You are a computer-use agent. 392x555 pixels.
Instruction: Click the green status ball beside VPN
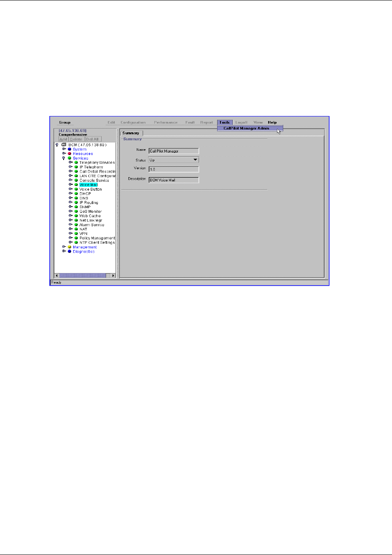coord(76,234)
